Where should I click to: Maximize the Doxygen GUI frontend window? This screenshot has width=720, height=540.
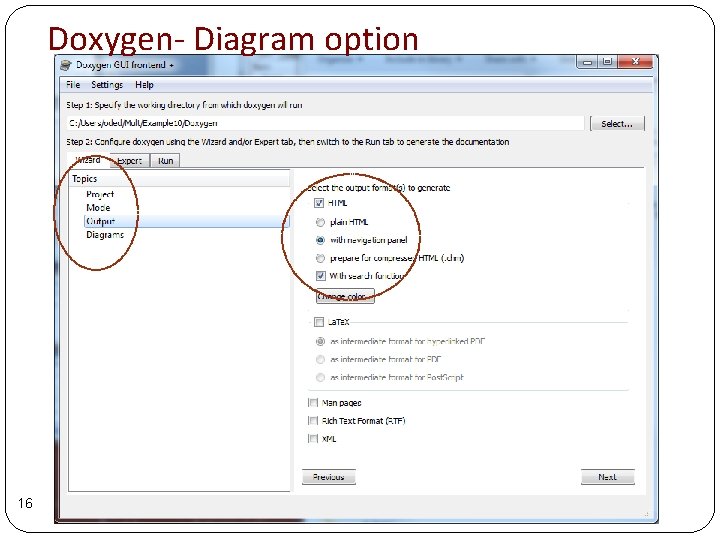pyautogui.click(x=607, y=62)
